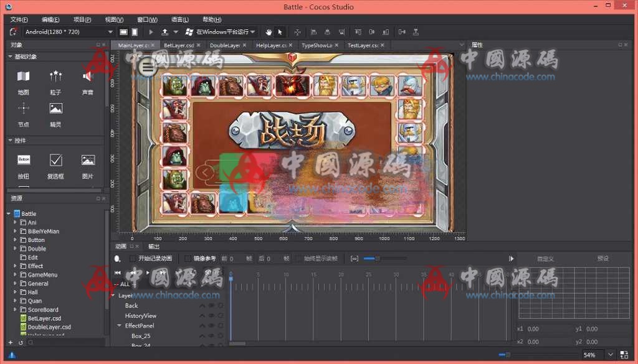Click the align left toolbar icon

tap(314, 32)
